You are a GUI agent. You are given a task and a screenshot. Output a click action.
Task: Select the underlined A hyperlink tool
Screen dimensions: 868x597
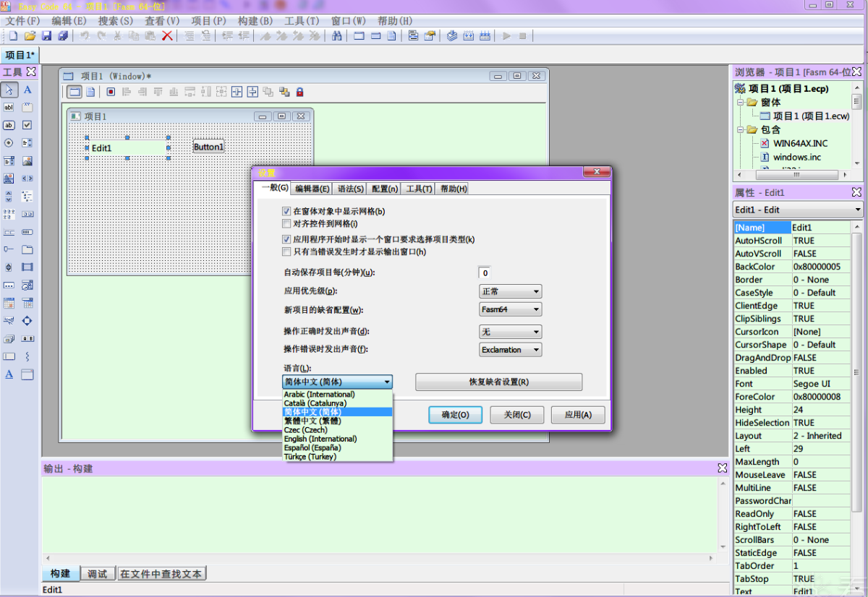click(9, 374)
